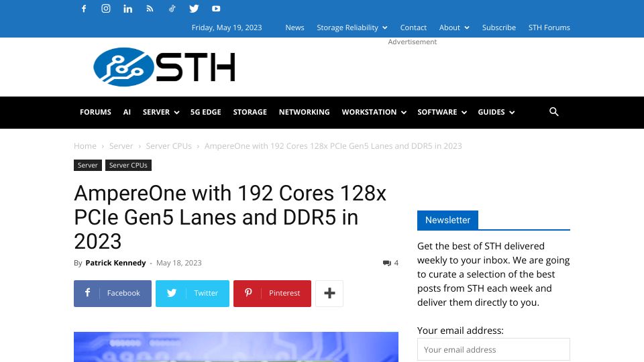Open the article featured image
Screen dimensions: 644x362
[236, 347]
